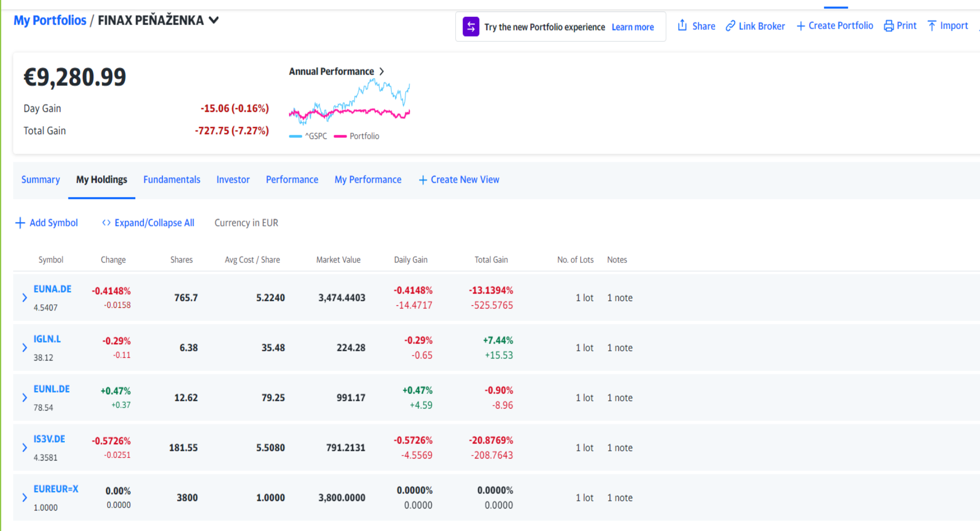The image size is (980, 531).
Task: Click the Import upward arrow icon
Action: click(x=932, y=26)
